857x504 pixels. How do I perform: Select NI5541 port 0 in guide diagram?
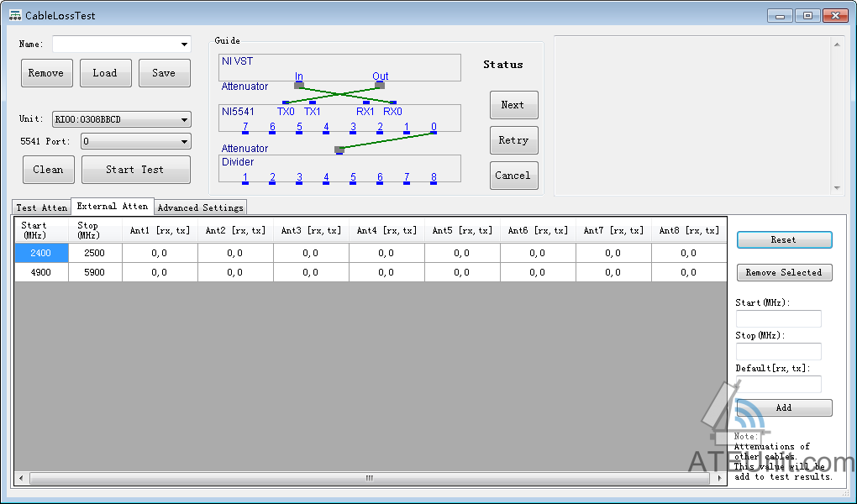[x=434, y=128]
